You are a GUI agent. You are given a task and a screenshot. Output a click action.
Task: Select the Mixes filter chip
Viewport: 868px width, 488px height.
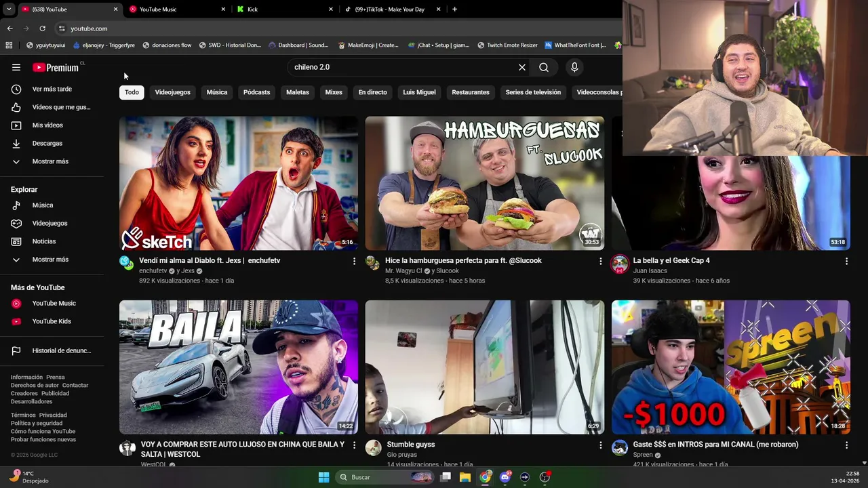334,92
